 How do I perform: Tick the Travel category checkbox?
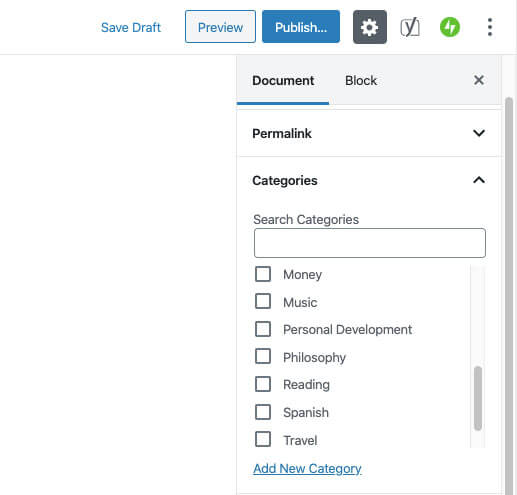263,439
